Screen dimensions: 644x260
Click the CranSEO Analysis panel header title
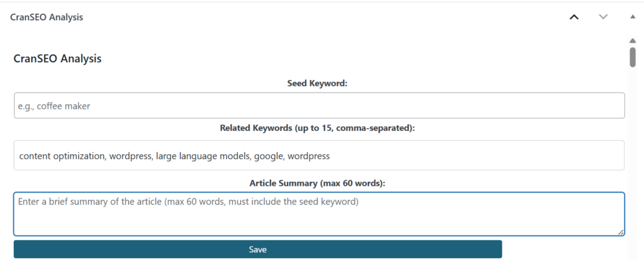47,17
